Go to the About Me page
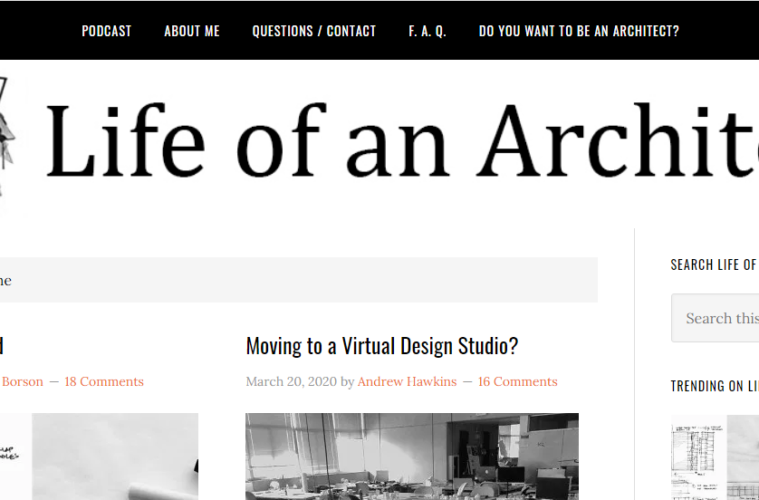The width and height of the screenshot is (759, 500). (192, 31)
